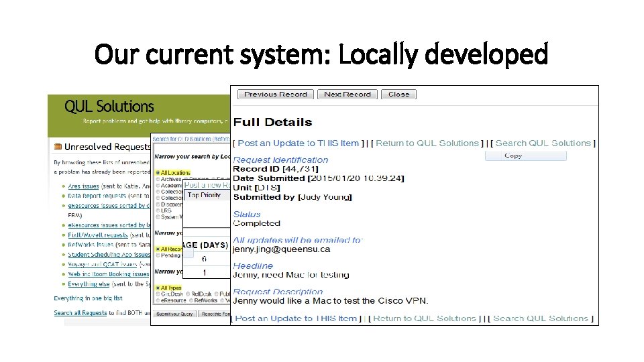Open Student Scheduling App issues link
The height and width of the screenshot is (362, 644).
[x=109, y=255]
